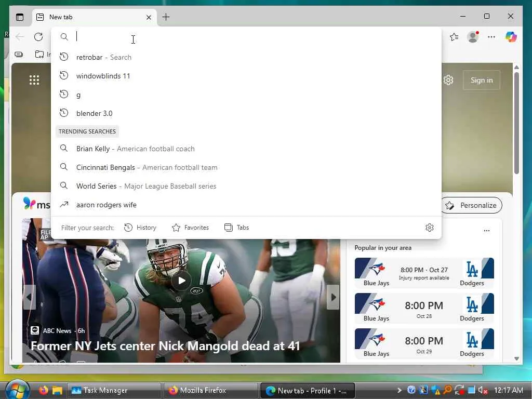
Task: Open the Favorites star list icon
Action: pos(454,37)
